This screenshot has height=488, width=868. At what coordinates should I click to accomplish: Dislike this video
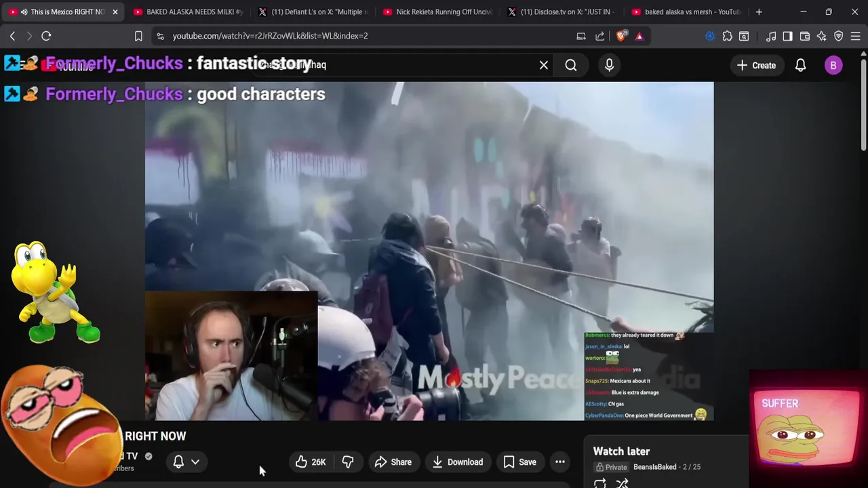pyautogui.click(x=348, y=462)
